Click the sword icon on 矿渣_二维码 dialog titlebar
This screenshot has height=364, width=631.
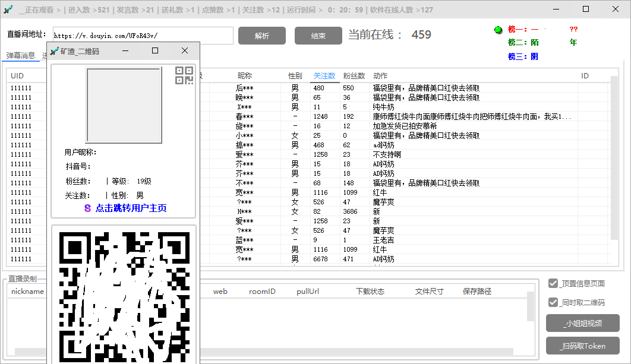click(55, 51)
